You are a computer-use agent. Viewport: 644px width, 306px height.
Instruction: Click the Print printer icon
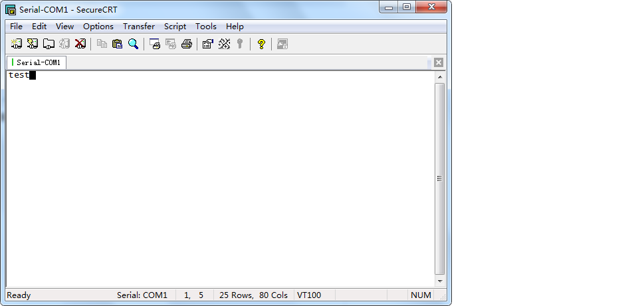click(187, 44)
